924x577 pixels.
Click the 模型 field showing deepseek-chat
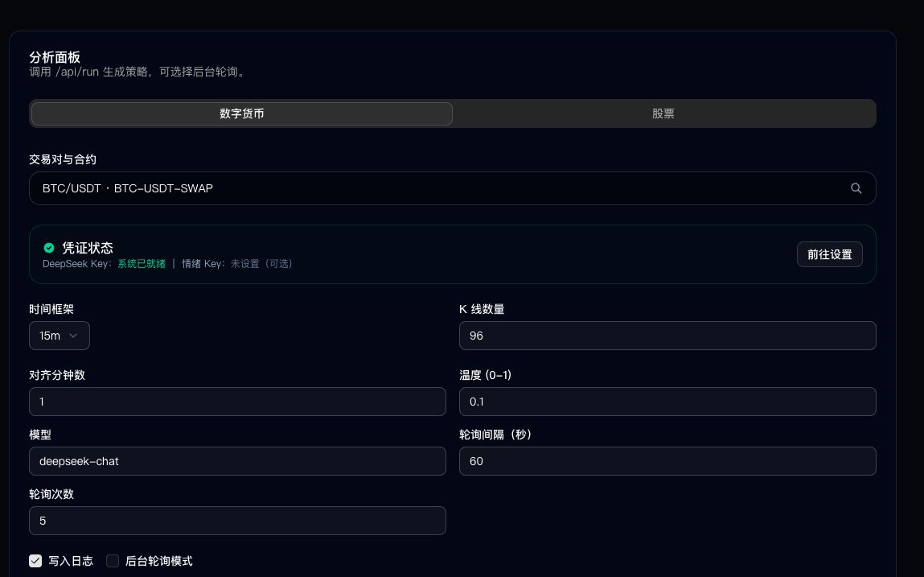237,461
